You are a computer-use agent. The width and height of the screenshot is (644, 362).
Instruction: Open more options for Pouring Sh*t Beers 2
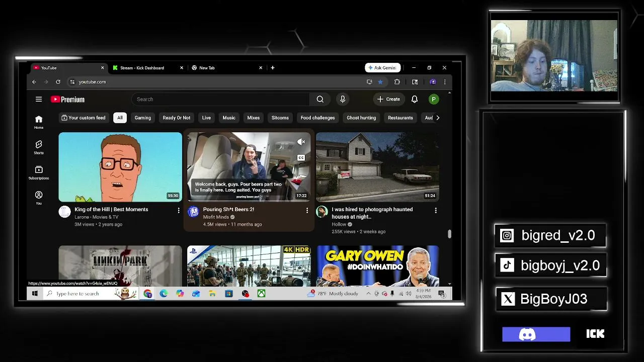click(307, 210)
